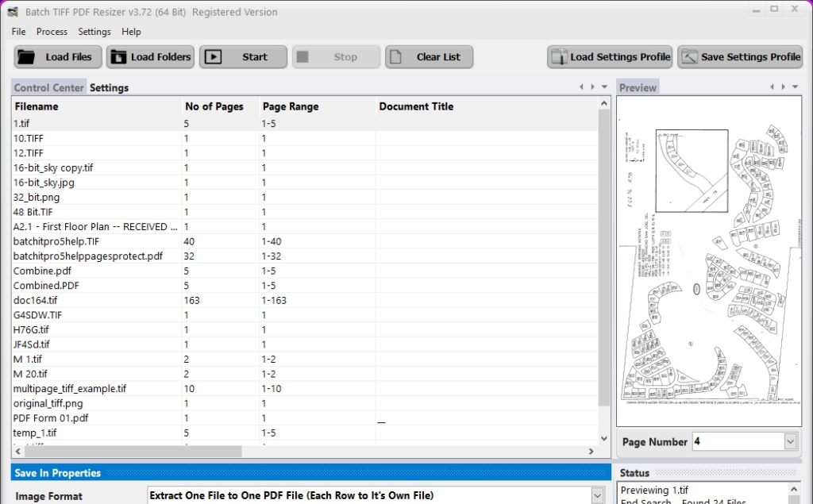
Task: Click the Load Files folder icon
Action: click(x=28, y=57)
